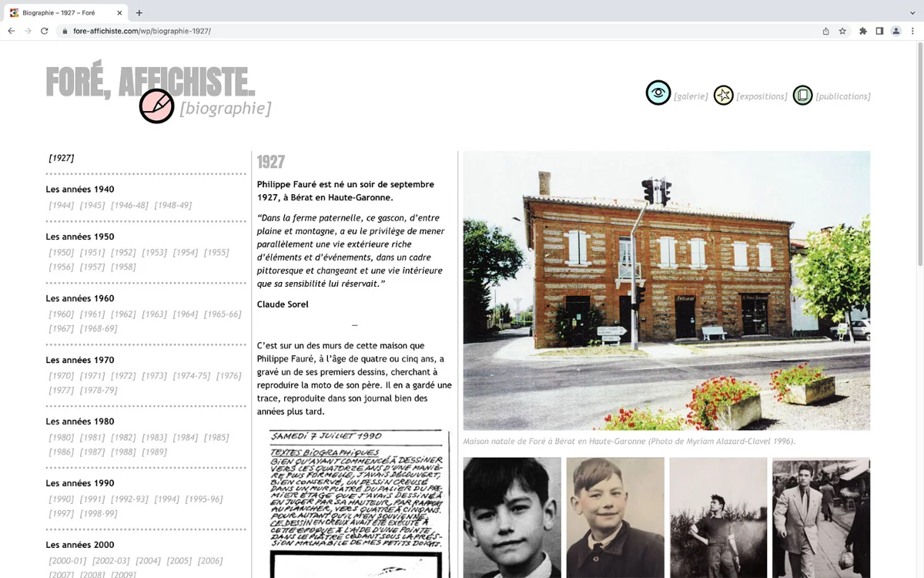Viewport: 924px width, 578px height.
Task: Expand the tab search chevron
Action: coord(912,13)
